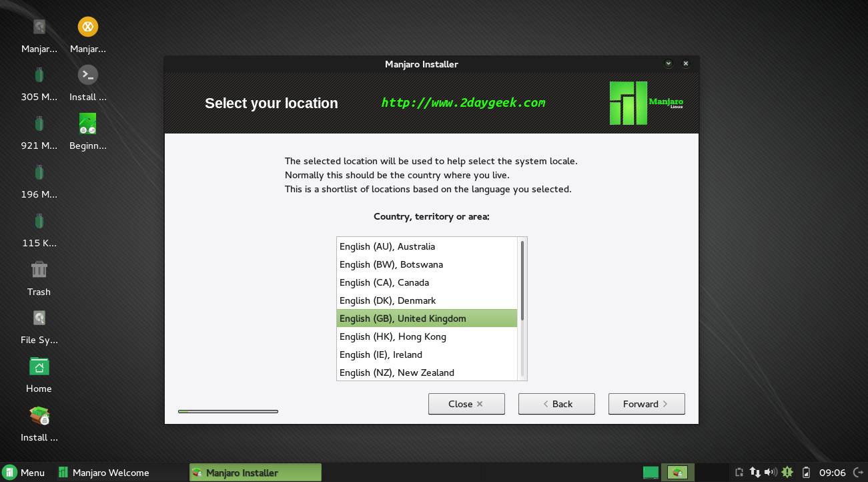
Task: Open the File System desktop icon
Action: click(x=39, y=318)
